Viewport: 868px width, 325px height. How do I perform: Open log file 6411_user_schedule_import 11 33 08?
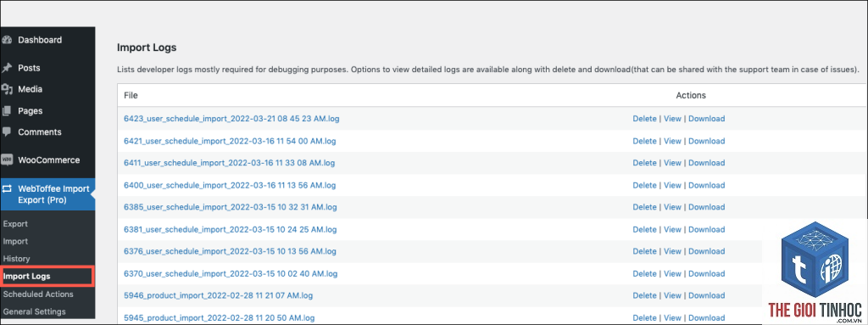(x=229, y=163)
